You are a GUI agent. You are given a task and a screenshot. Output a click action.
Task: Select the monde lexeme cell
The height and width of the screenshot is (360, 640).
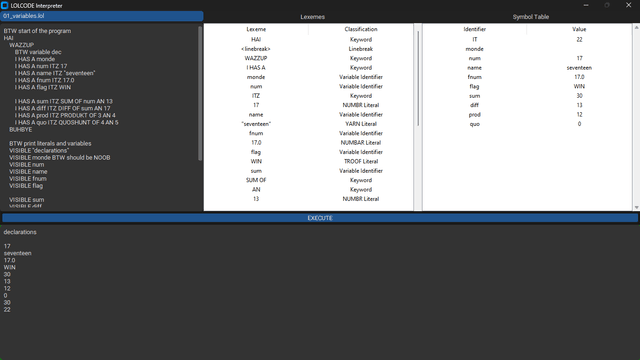pyautogui.click(x=256, y=77)
